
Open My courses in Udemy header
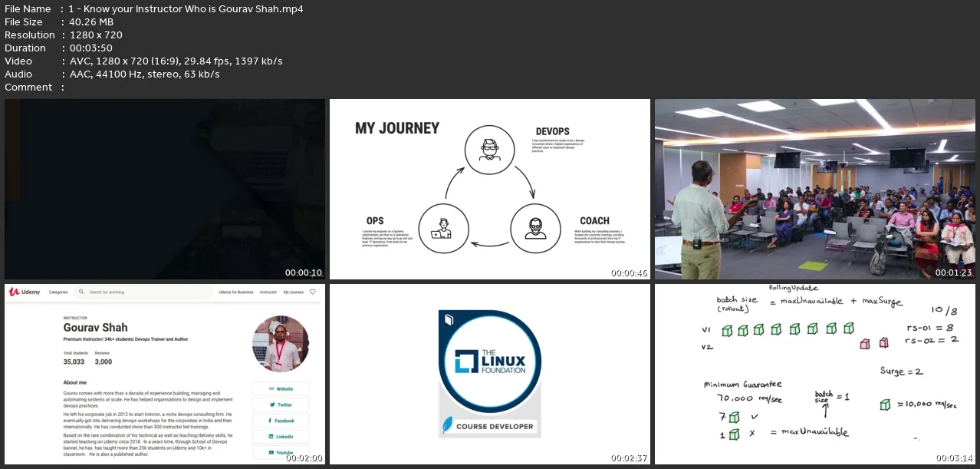(294, 292)
